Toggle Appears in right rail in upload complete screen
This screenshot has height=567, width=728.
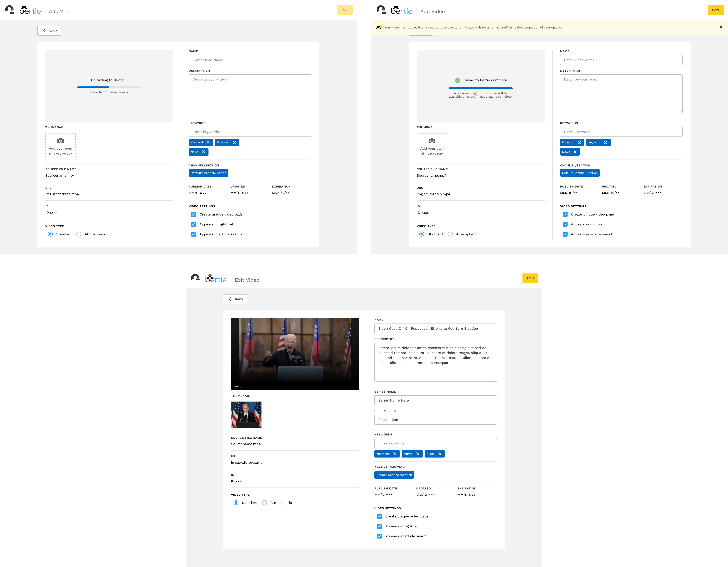tap(565, 224)
